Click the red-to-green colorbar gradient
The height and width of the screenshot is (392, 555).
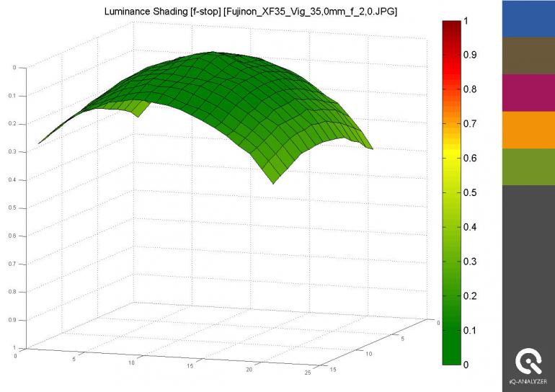tap(452, 193)
